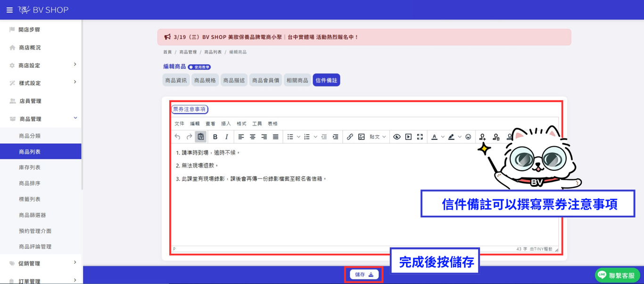
Task: Apply the text color with the A icon
Action: tap(435, 137)
